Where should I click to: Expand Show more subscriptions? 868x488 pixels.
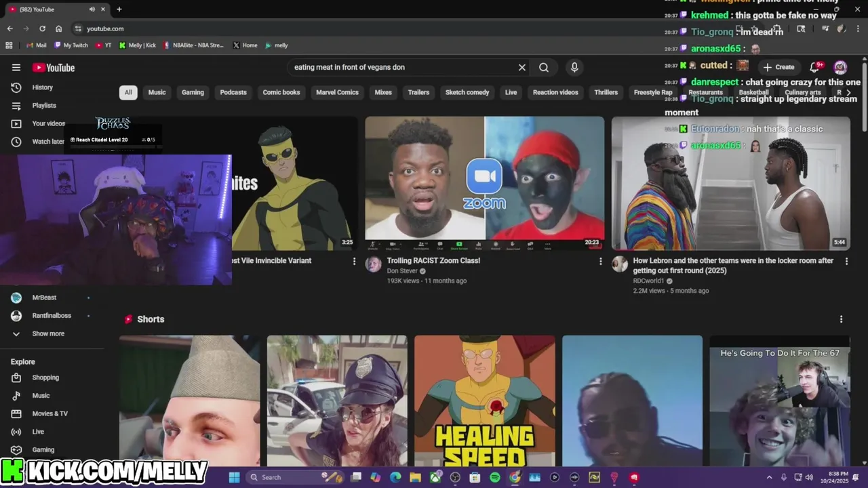click(x=48, y=333)
